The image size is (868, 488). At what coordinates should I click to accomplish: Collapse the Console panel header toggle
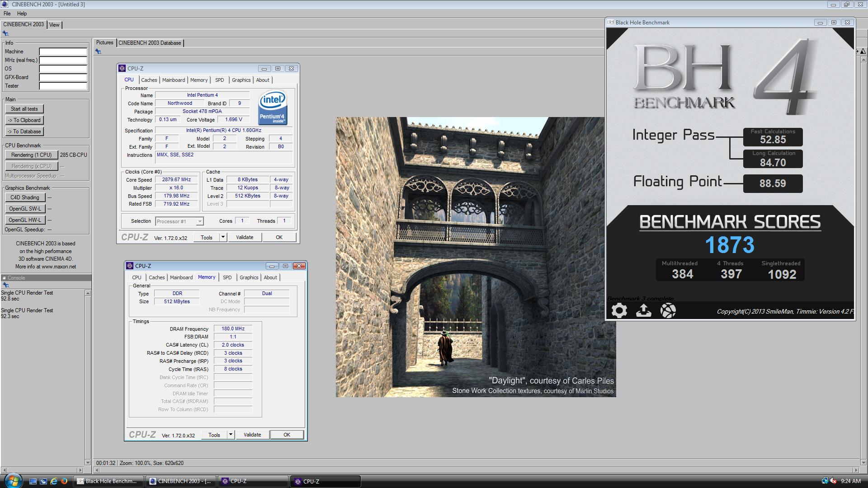pos(4,278)
